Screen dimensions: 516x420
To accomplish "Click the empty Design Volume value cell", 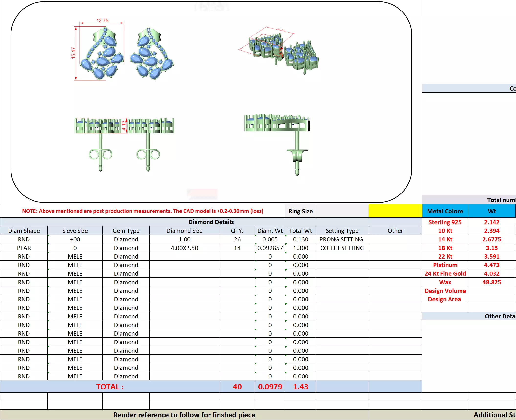I will click(x=492, y=291).
